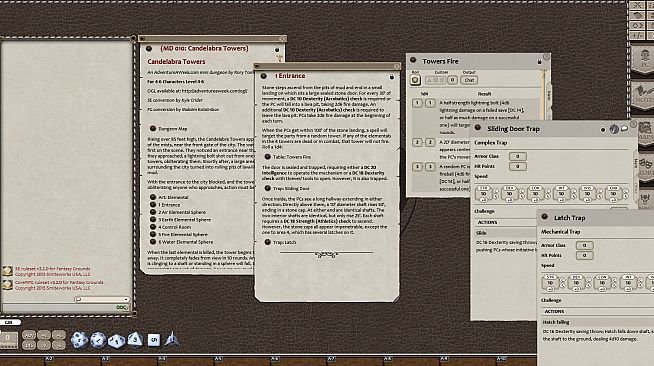Click the '(MD 010: Candelabra Towers)' title
Image resolution: width=654 pixels, height=366 pixels.
[204, 48]
